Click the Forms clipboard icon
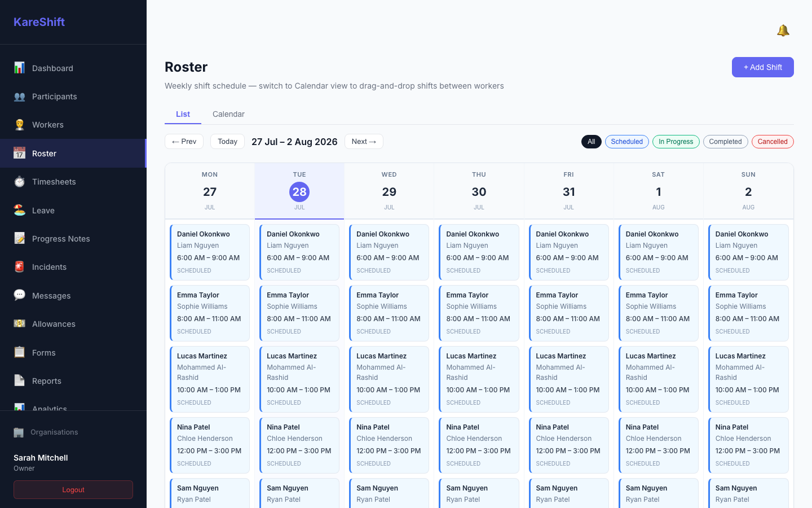Image resolution: width=812 pixels, height=508 pixels. [x=19, y=352]
